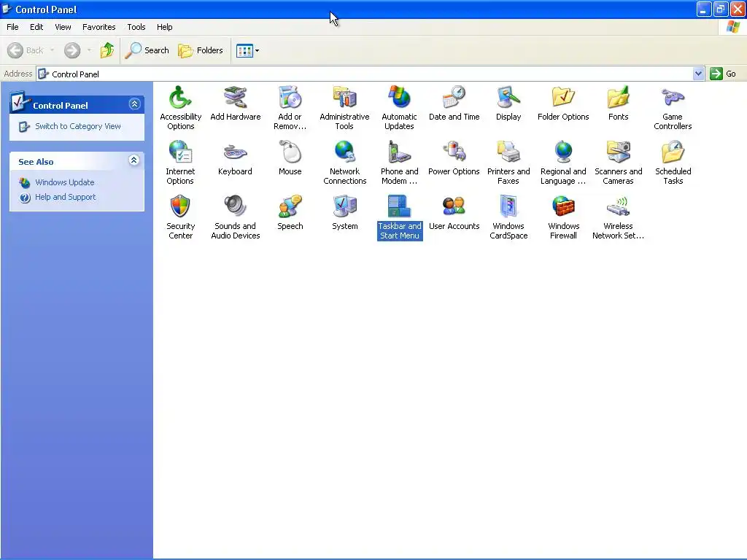Open Sounds and Audio Devices
The width and height of the screenshot is (747, 560).
tap(236, 217)
